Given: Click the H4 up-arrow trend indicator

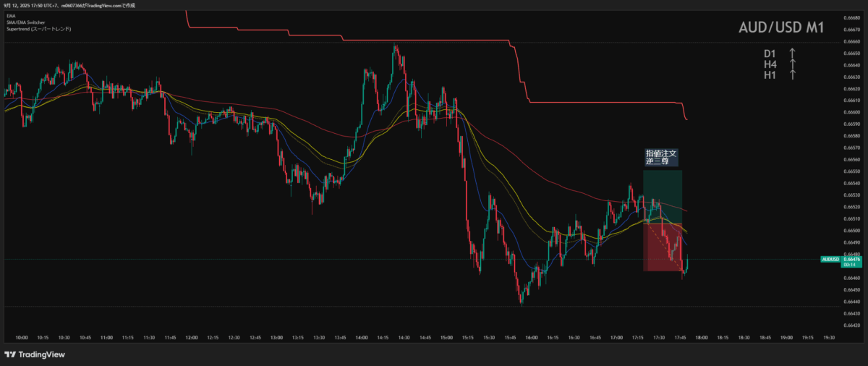Looking at the screenshot, I should click(792, 64).
